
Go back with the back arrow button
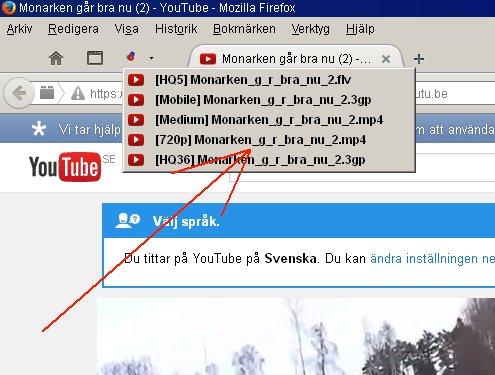coord(19,93)
